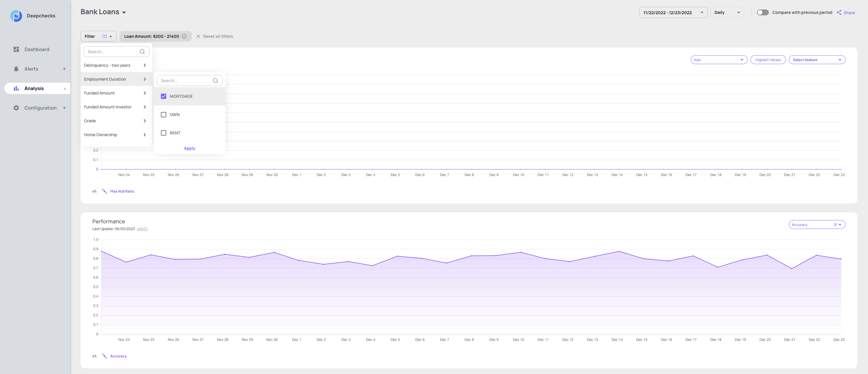
Task: Clear the Accuracy selection with X
Action: pos(835,225)
